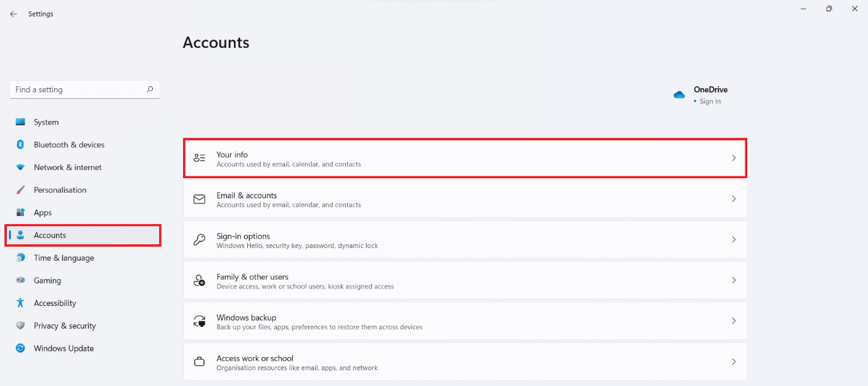Click the Sign-in options key icon
This screenshot has width=868, height=386.
(199, 239)
